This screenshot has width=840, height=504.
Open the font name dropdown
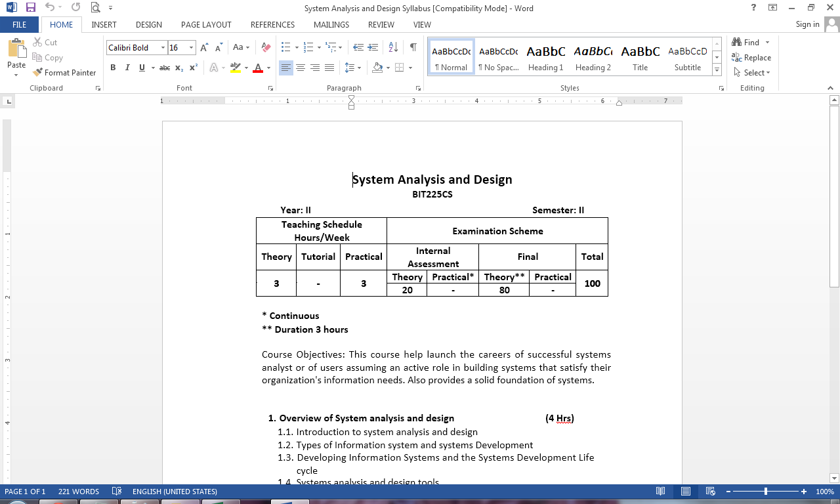[x=163, y=48]
